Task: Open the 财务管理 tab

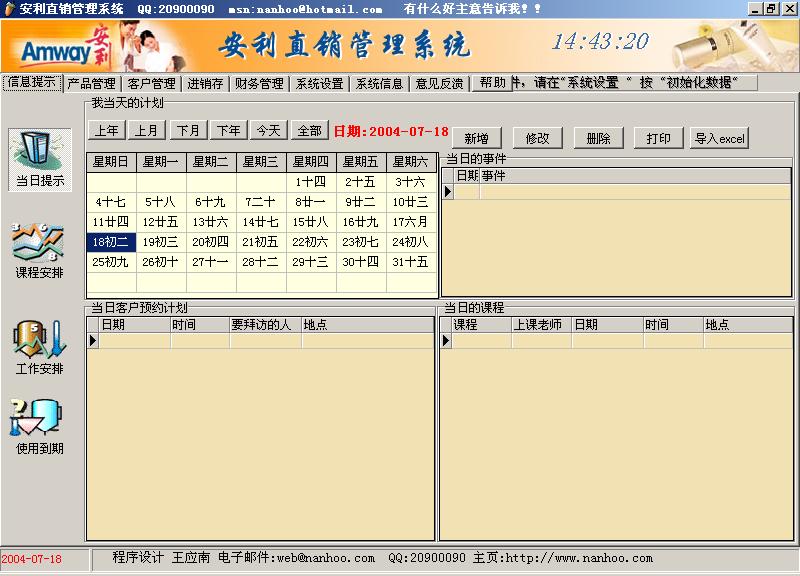Action: pos(259,83)
